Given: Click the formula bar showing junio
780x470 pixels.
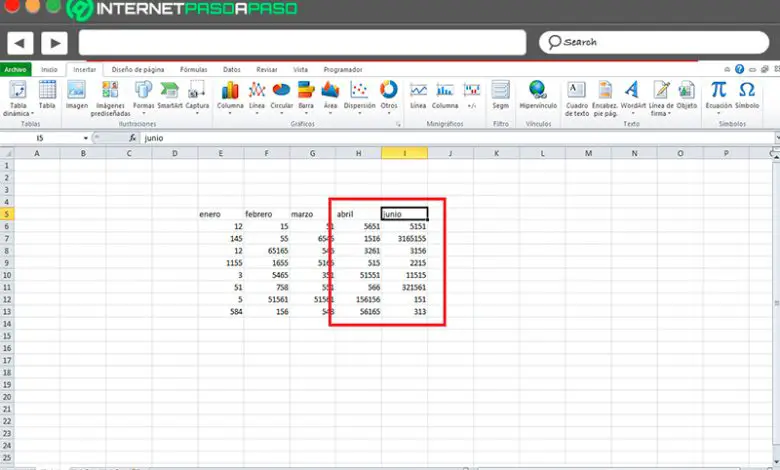Looking at the screenshot, I should pos(458,138).
